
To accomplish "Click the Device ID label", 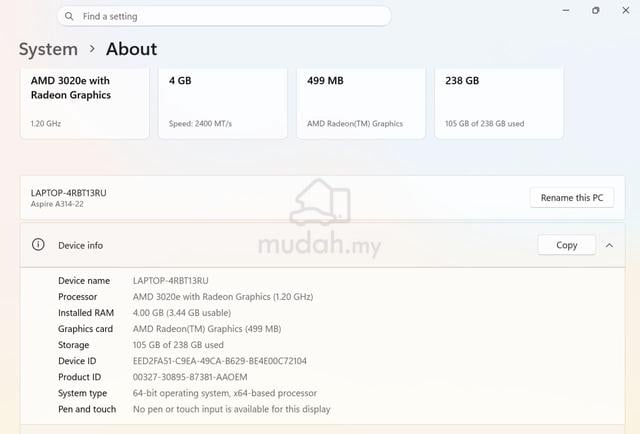I will click(77, 361).
